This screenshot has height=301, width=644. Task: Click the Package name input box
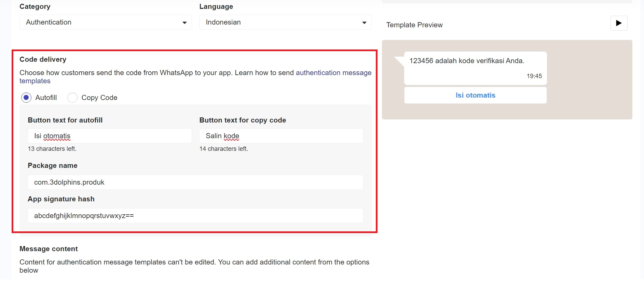195,182
